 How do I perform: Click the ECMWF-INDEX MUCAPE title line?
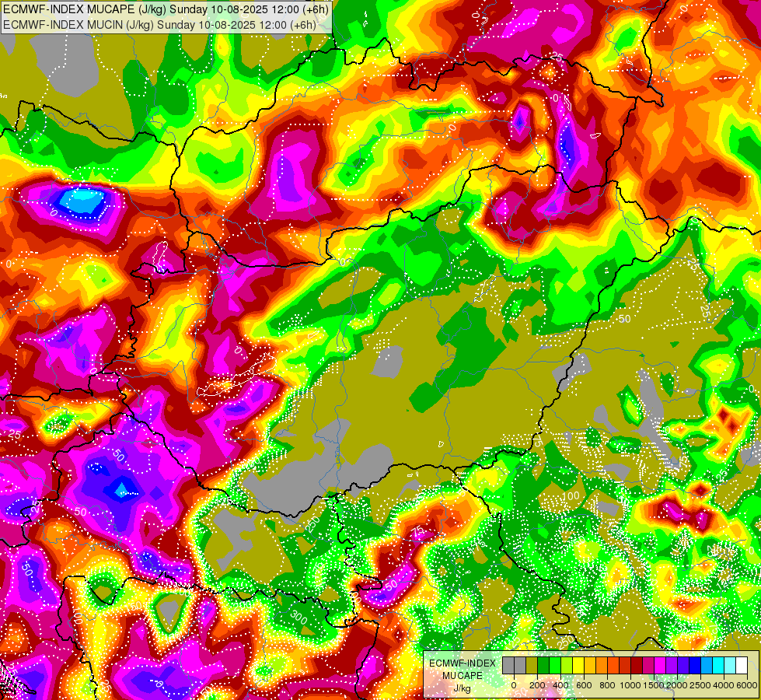tap(166, 9)
